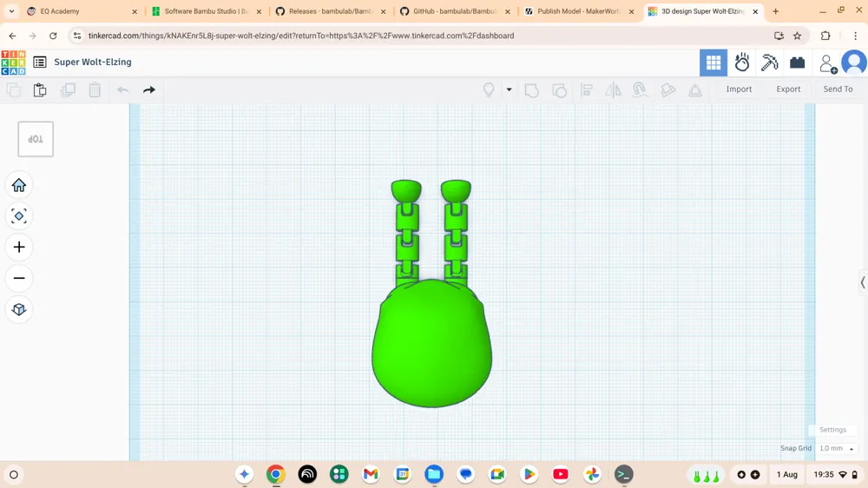Expand the lightbulb visibility dropdown arrow
The height and width of the screenshot is (488, 868).
tap(509, 89)
